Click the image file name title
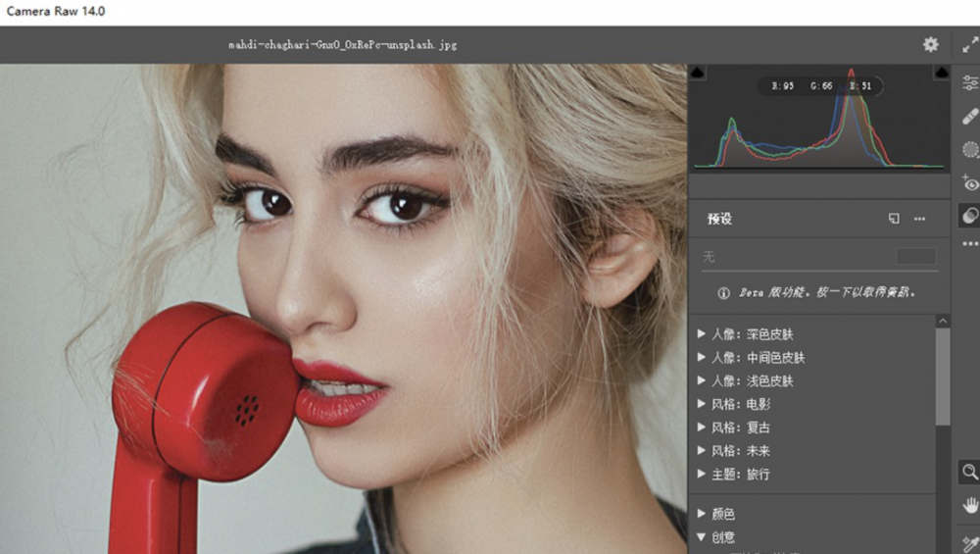 (x=342, y=44)
